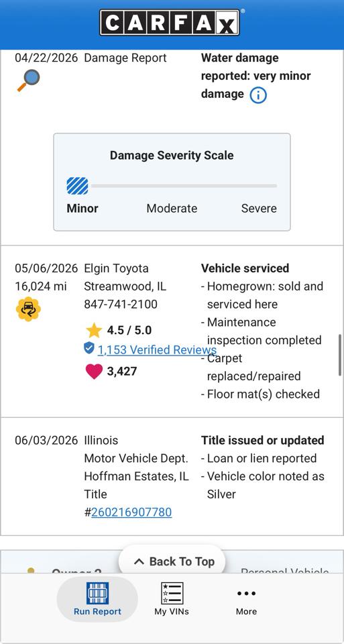Open the water damage info icon
Screen dimensions: 344x644
pyautogui.click(x=258, y=95)
